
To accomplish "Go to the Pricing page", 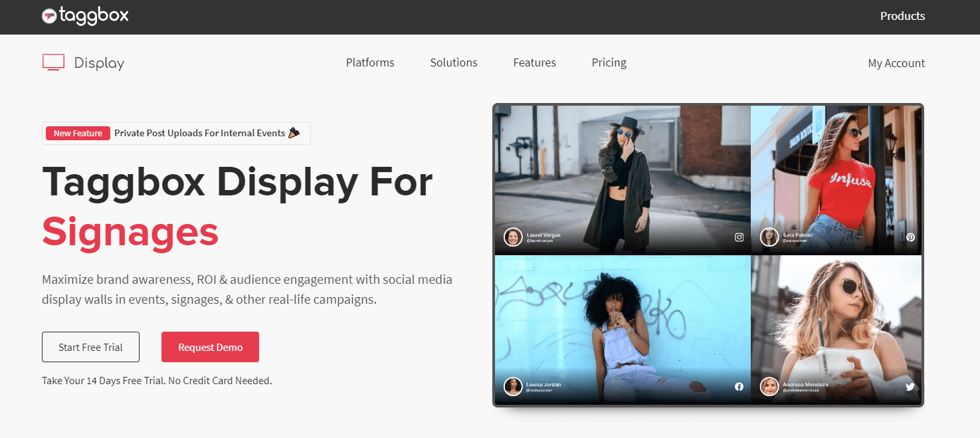I will [x=609, y=62].
